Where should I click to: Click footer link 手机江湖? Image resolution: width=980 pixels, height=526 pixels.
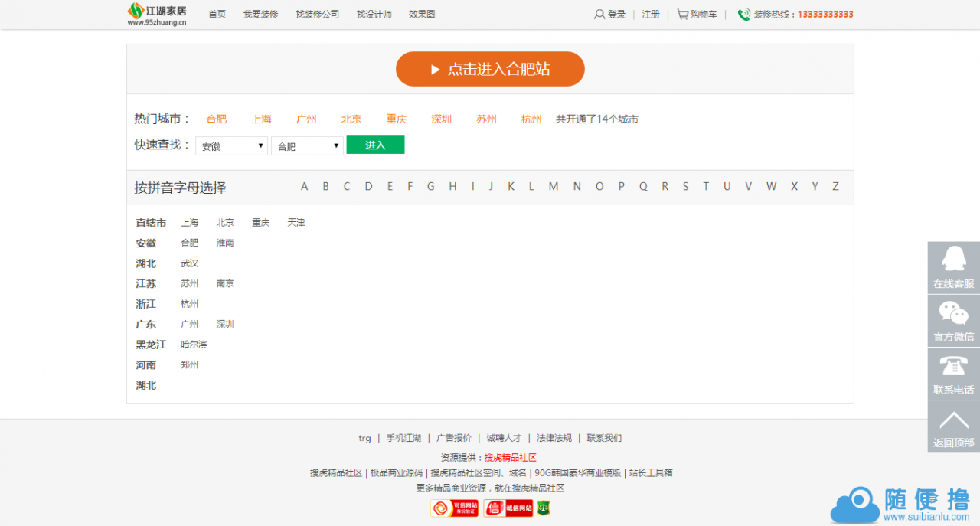(x=403, y=439)
